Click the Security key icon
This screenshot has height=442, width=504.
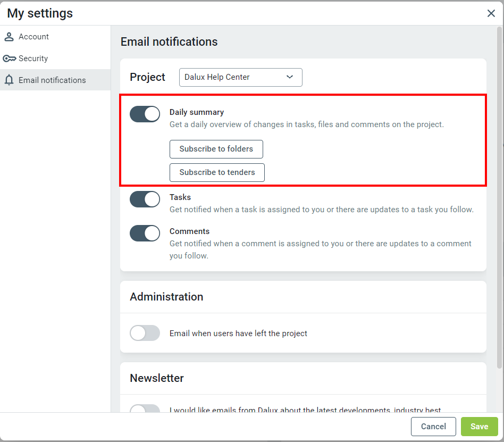(9, 59)
